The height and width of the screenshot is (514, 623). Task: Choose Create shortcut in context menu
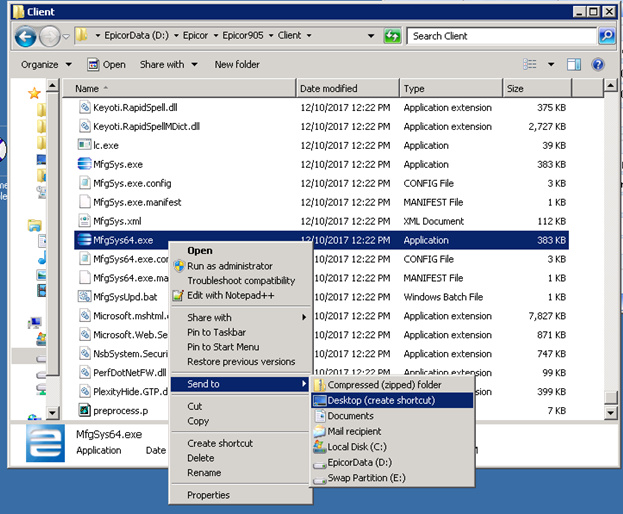(x=240, y=443)
